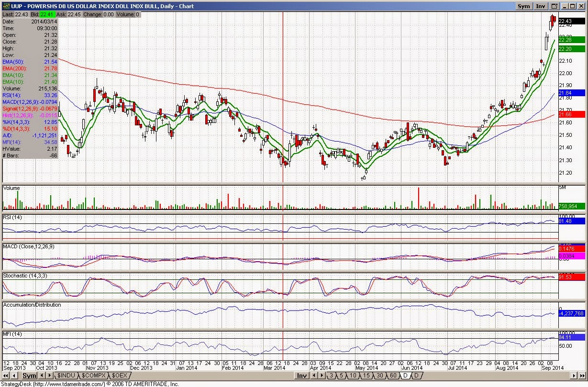Image resolution: width=588 pixels, height=387 pixels.
Task: Click the StrategyDesk tdameritrade.com status text
Action: click(x=90, y=384)
